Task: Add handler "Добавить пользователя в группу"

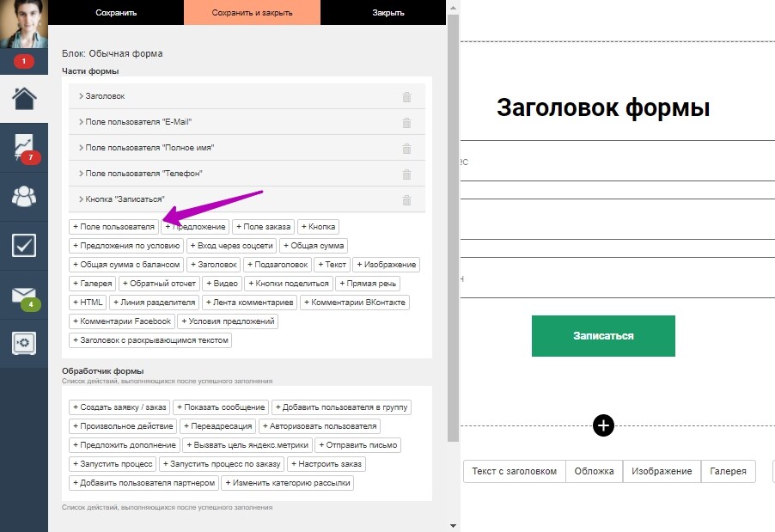Action: tap(342, 407)
